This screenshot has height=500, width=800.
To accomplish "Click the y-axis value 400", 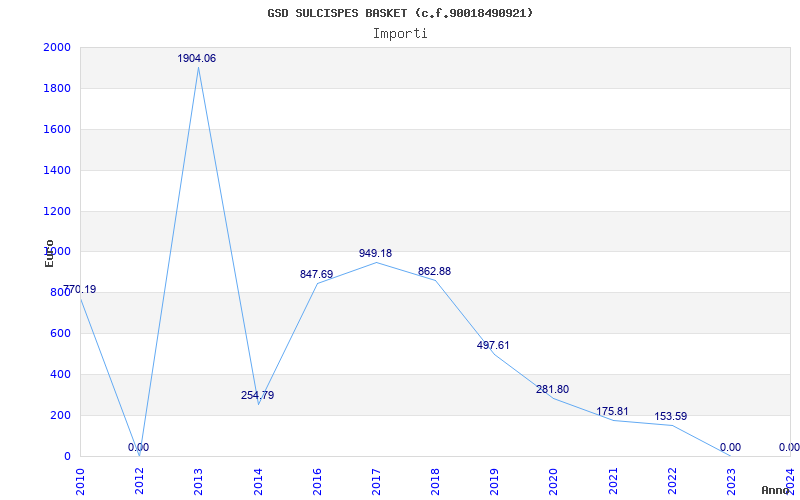I will point(61,374).
